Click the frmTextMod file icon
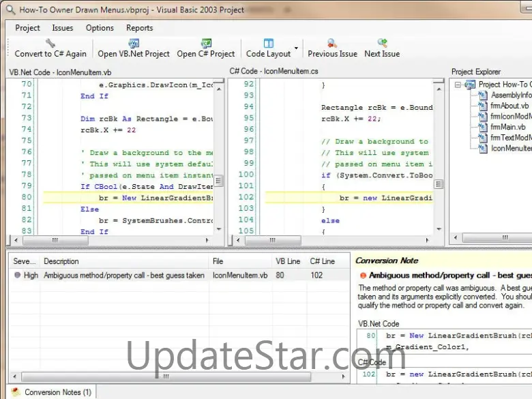532x399 pixels. point(482,137)
